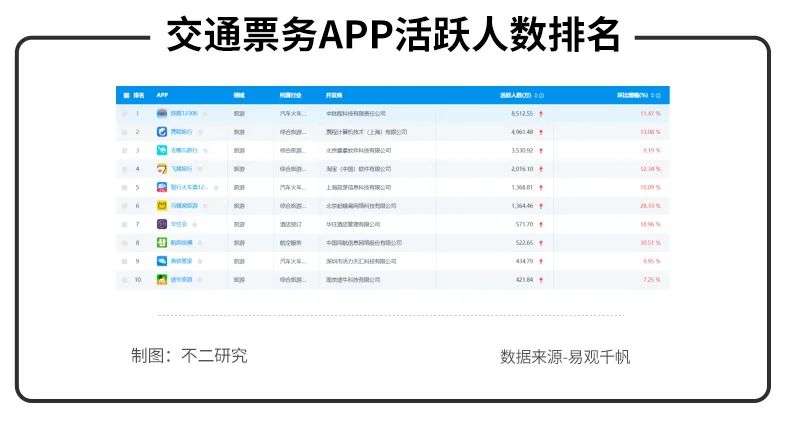Open the app icon in rank 2 row
This screenshot has height=422, width=786.
coord(162,132)
